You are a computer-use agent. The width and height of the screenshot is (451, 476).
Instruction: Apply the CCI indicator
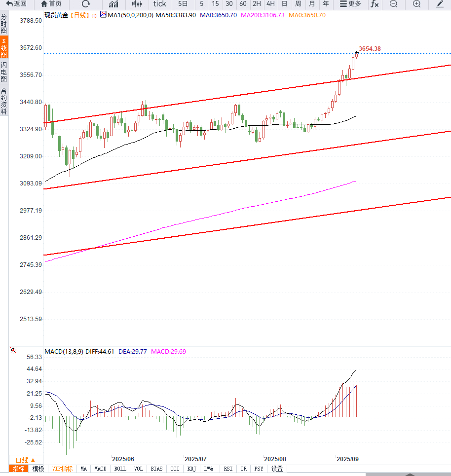pyautogui.click(x=175, y=469)
